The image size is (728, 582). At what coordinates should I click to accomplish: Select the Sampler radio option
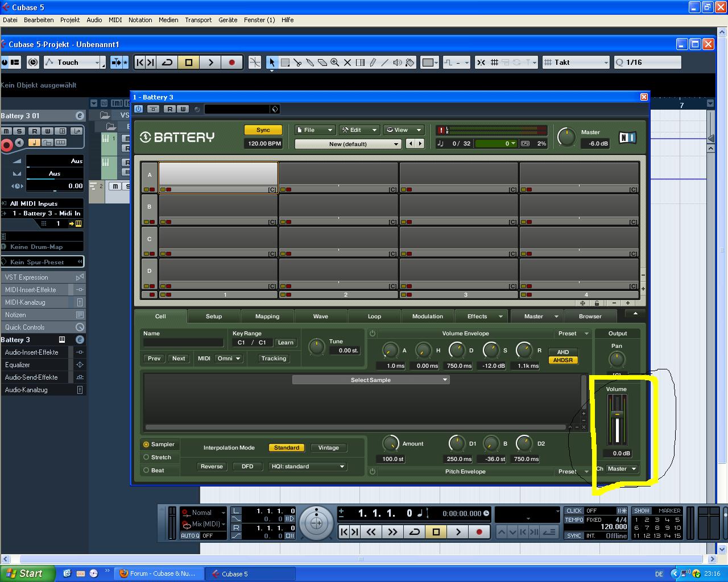146,444
